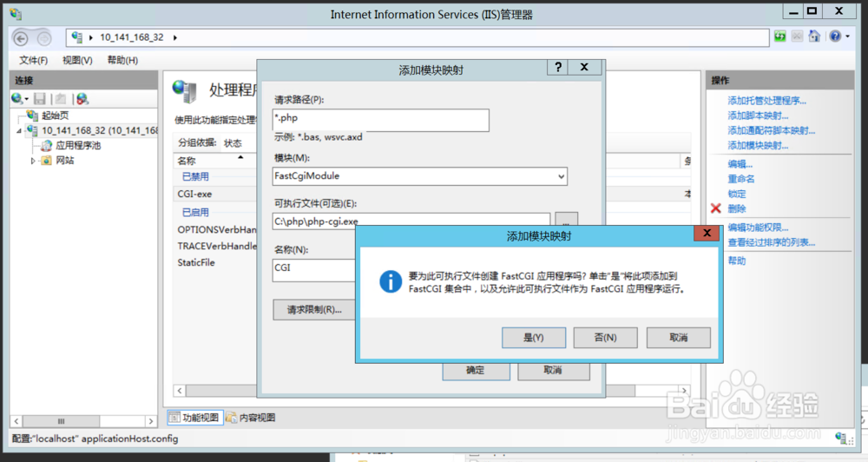Viewport: 868px width, 462px height.
Task: Open the dropdown next to Connections globe icon
Action: tap(26, 99)
